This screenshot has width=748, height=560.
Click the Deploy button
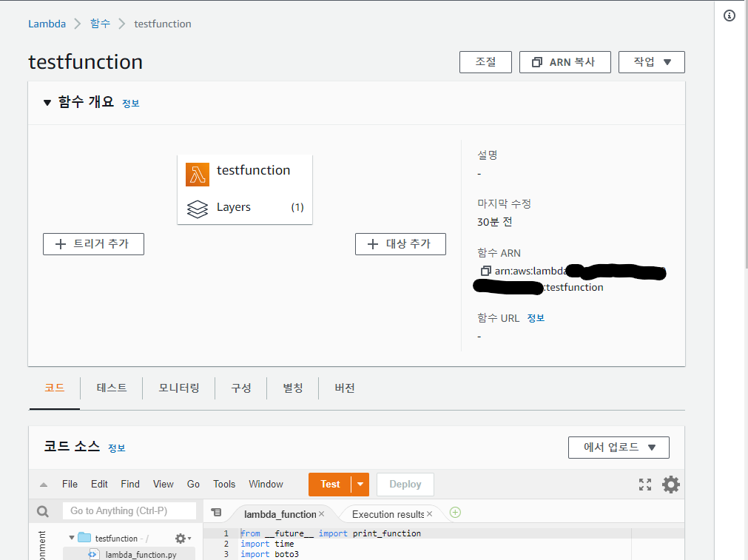[405, 485]
